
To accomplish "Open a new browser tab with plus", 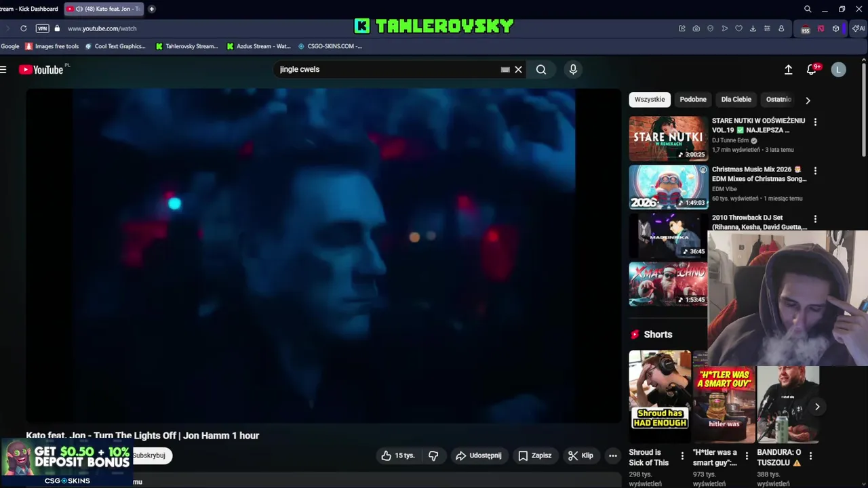I will 151,9.
